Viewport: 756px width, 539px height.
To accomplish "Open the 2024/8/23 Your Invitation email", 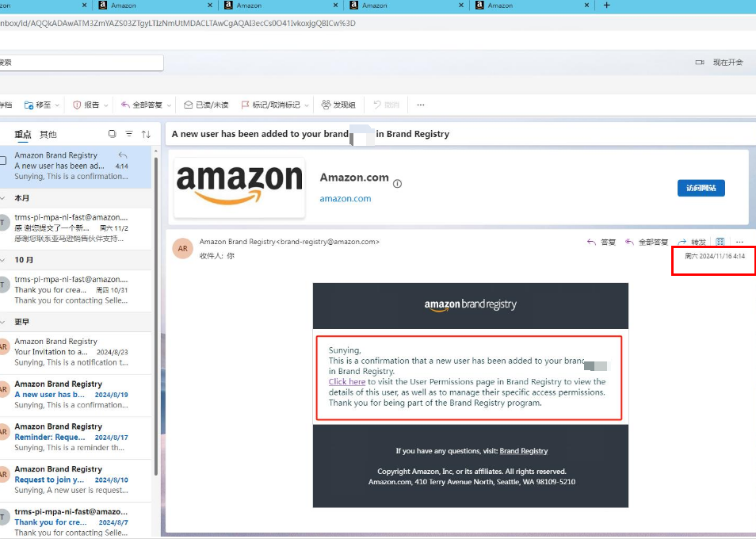I will tap(75, 352).
